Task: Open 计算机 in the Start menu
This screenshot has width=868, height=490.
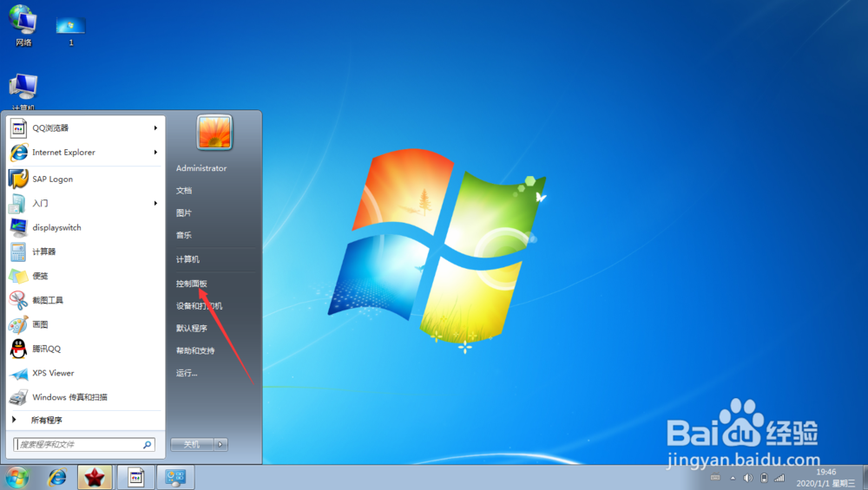Action: click(187, 259)
